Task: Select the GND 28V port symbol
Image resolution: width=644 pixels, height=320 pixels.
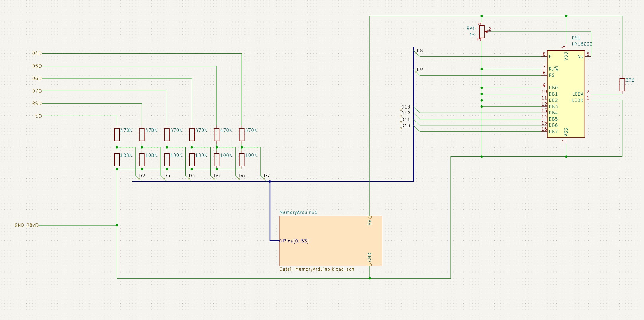Action: [x=26, y=225]
